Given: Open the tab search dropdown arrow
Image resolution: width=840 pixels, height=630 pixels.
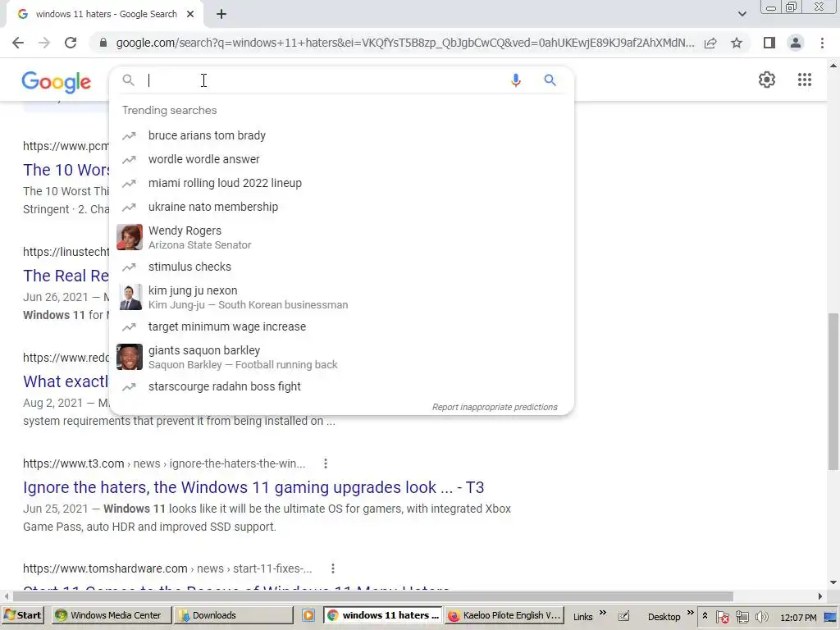Looking at the screenshot, I should (742, 14).
